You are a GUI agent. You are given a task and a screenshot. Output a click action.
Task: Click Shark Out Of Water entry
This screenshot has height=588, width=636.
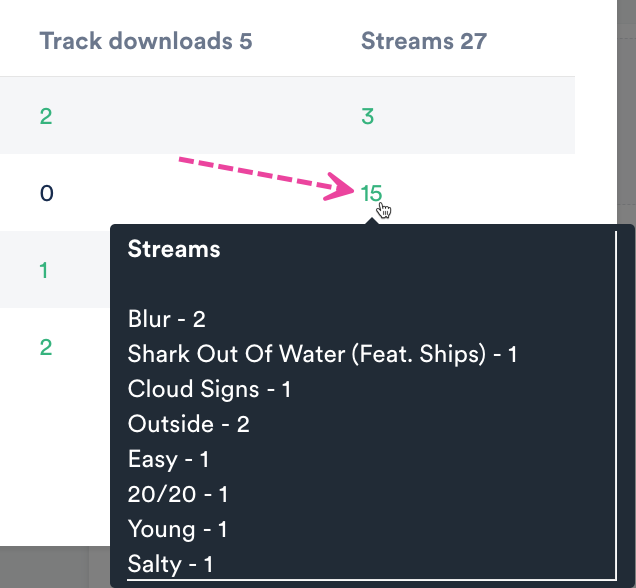click(x=322, y=354)
